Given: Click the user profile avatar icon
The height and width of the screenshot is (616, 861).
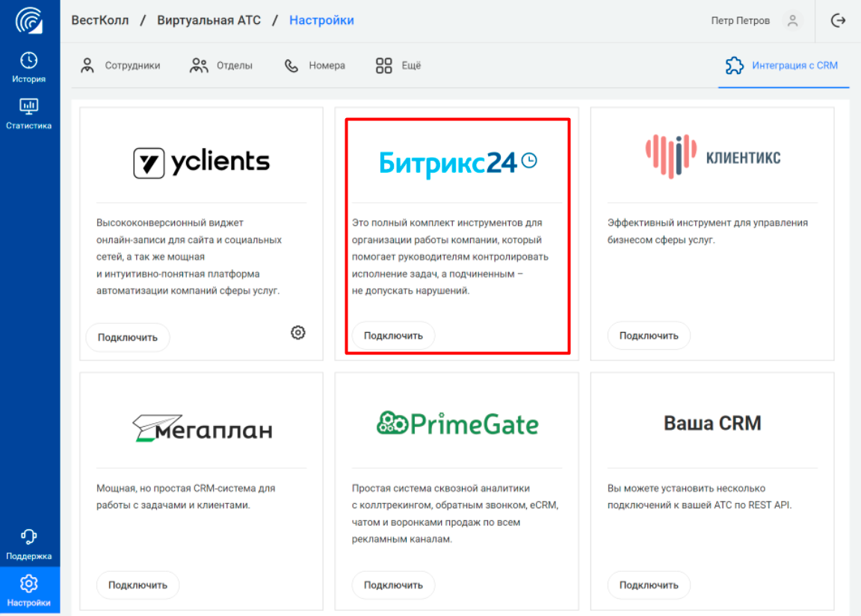Looking at the screenshot, I should (x=792, y=21).
